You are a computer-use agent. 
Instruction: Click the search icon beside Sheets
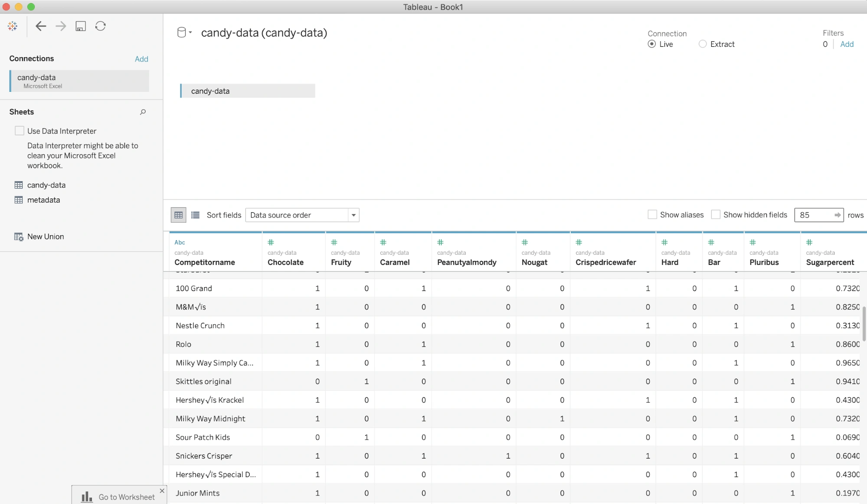pyautogui.click(x=143, y=112)
